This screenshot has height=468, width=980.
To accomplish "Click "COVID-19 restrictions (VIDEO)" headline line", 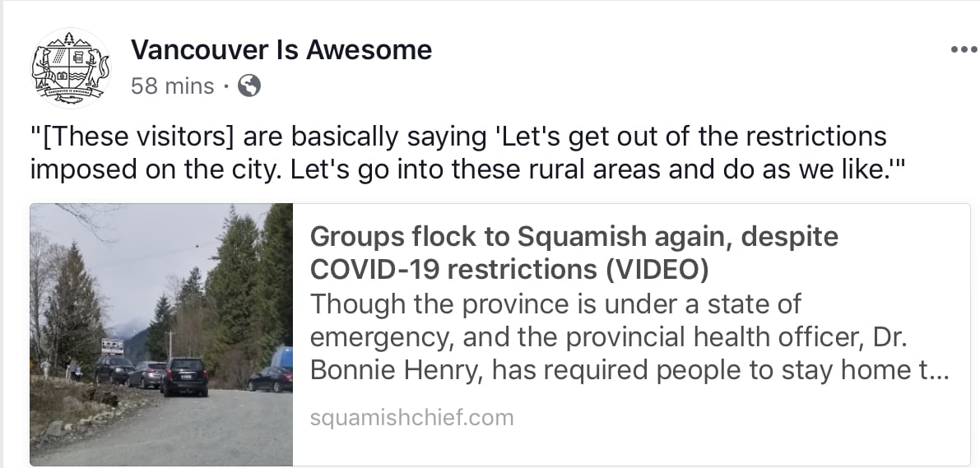I will coord(509,269).
